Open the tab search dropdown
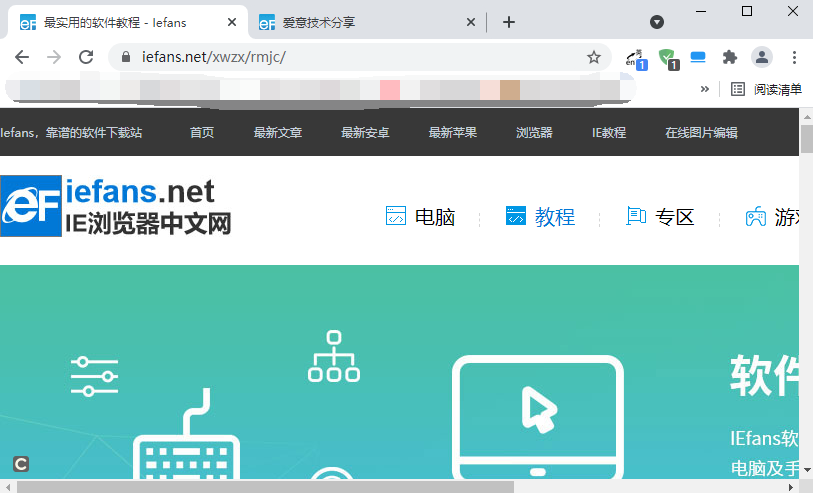Screen dimensions: 813x493 click(657, 22)
